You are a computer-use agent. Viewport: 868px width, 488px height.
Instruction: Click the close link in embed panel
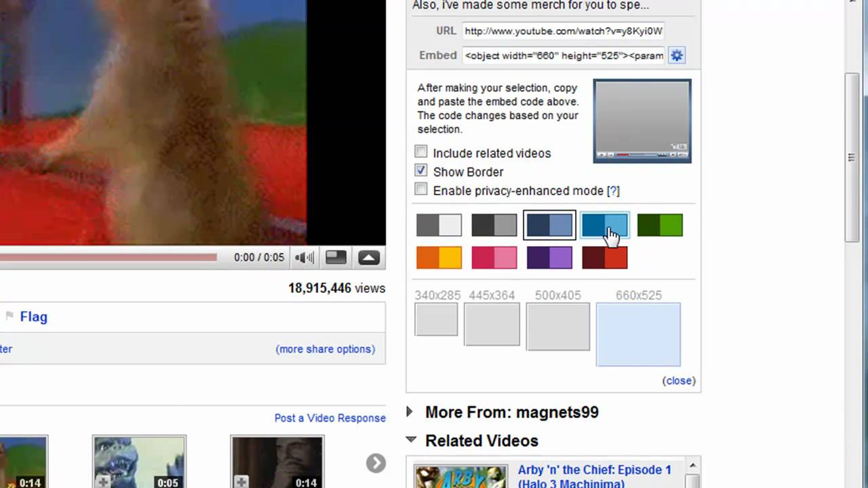coord(679,380)
